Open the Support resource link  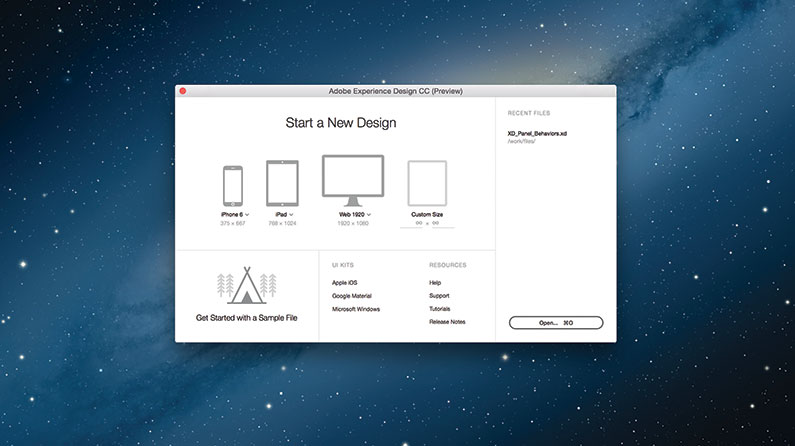pyautogui.click(x=439, y=296)
